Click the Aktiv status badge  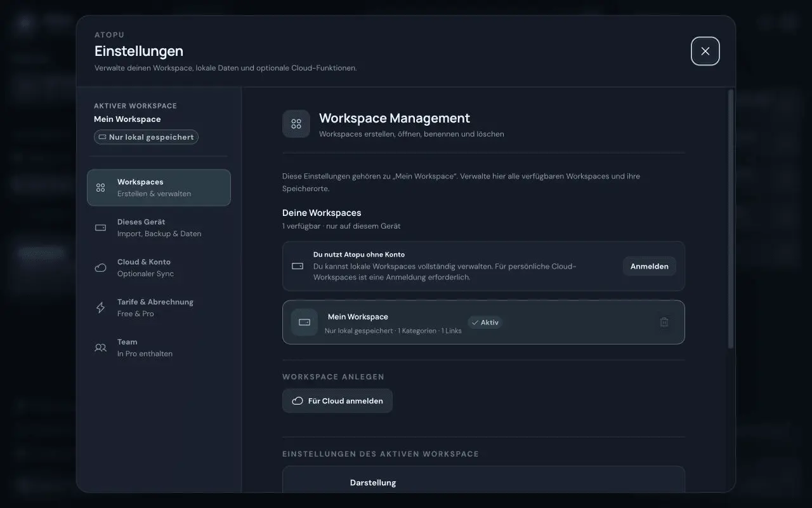click(485, 323)
